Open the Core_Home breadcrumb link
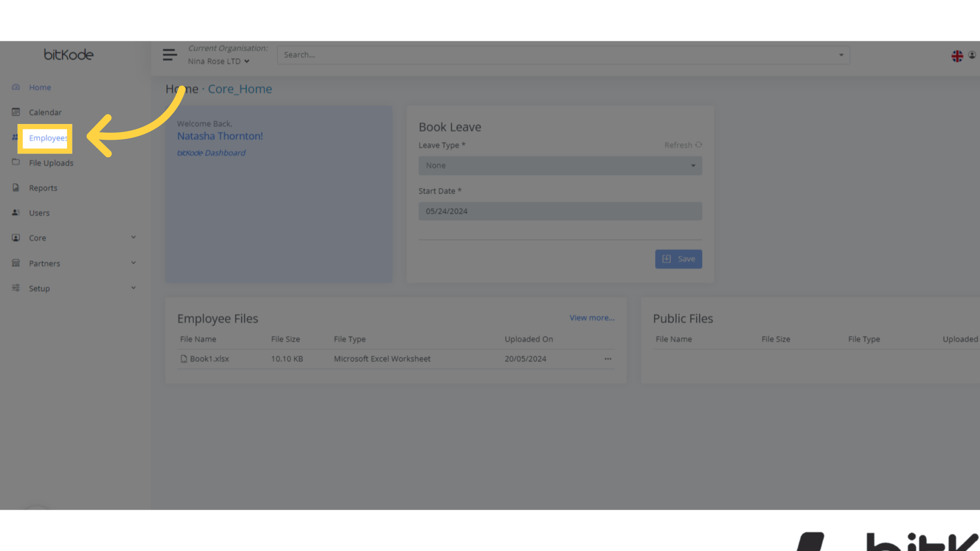980x551 pixels. click(x=240, y=89)
